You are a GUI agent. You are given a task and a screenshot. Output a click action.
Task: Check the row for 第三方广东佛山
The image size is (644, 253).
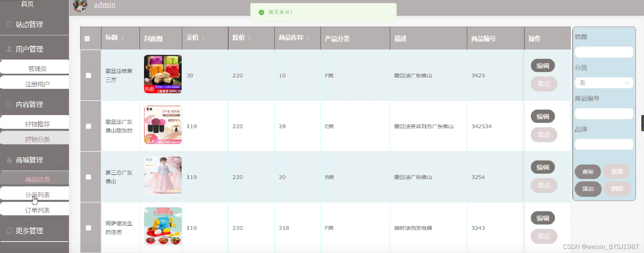(88, 177)
